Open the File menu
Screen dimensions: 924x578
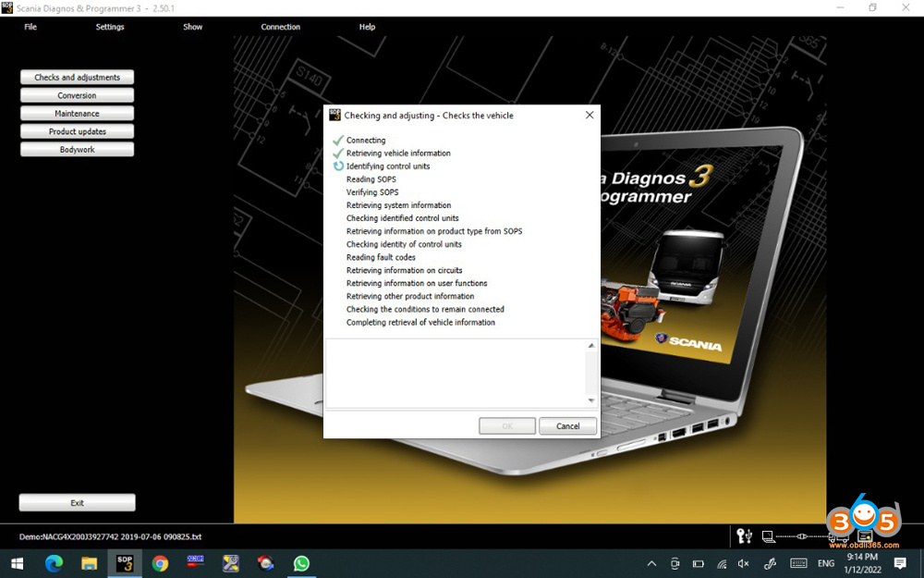click(x=30, y=27)
